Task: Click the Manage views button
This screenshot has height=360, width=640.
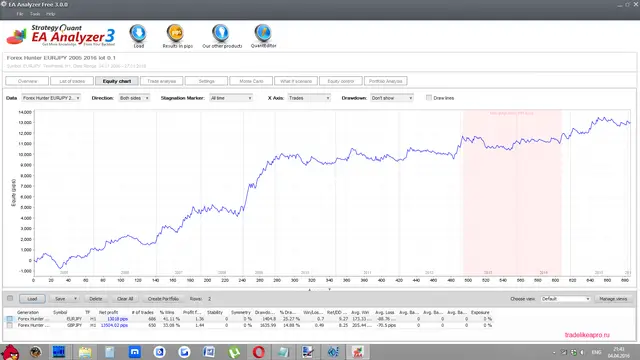Action: point(613,299)
